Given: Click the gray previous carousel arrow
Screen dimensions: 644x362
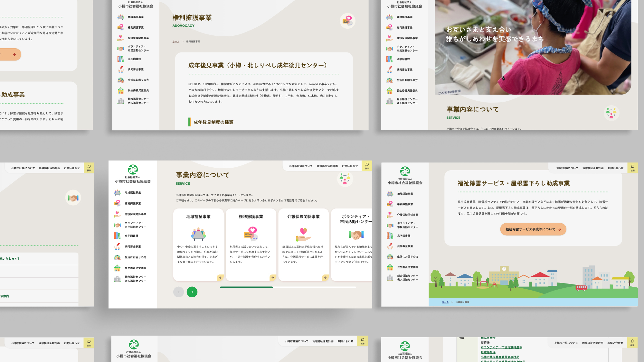Looking at the screenshot, I should coord(178,292).
